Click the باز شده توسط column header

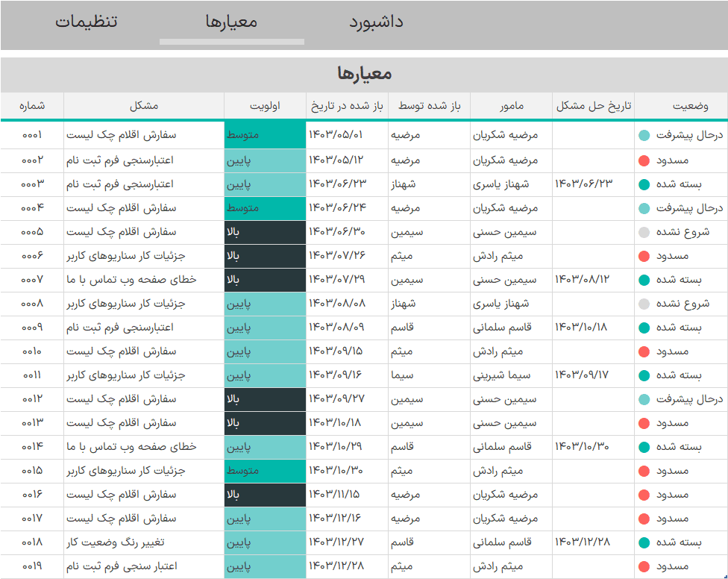point(430,106)
